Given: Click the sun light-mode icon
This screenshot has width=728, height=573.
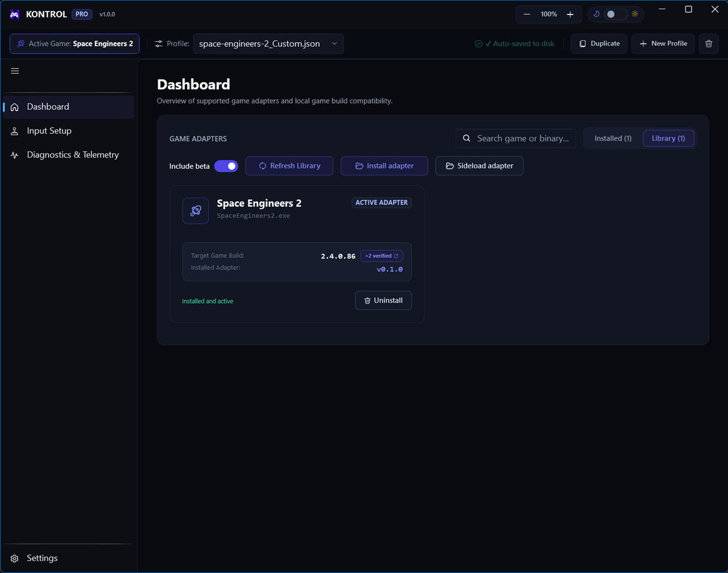Looking at the screenshot, I should coord(635,14).
